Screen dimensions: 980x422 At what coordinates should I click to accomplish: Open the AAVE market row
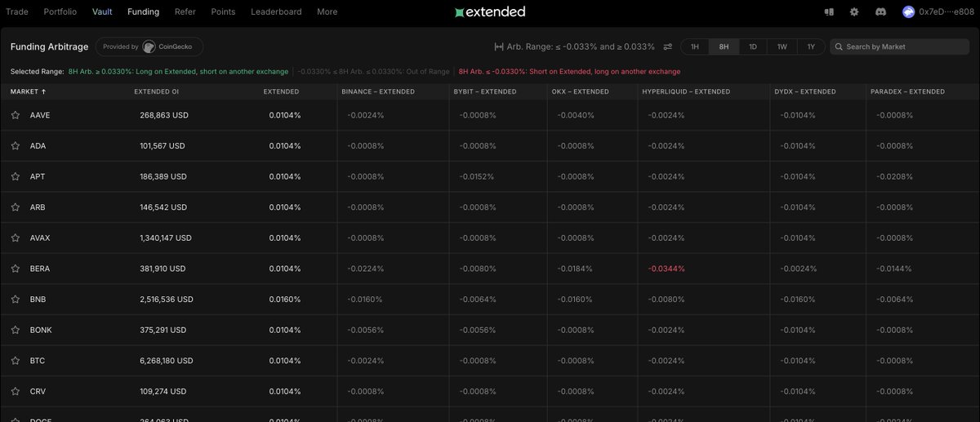tap(490, 115)
